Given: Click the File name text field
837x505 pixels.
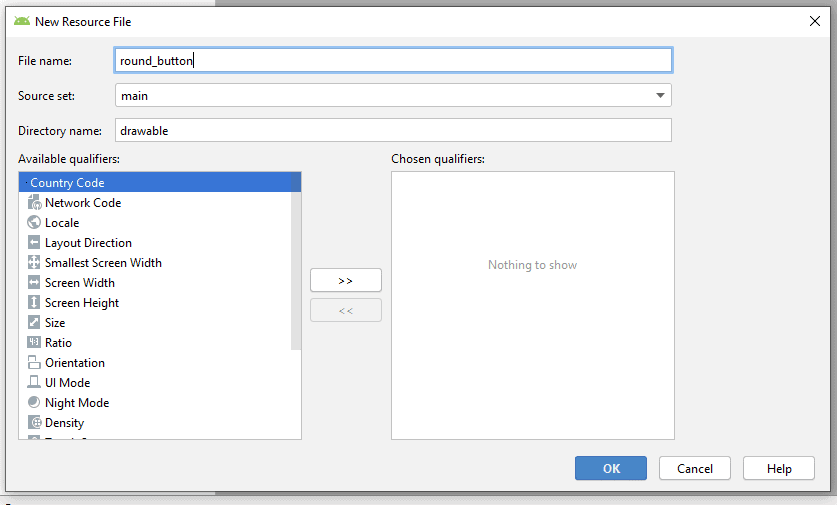Looking at the screenshot, I should (x=393, y=61).
